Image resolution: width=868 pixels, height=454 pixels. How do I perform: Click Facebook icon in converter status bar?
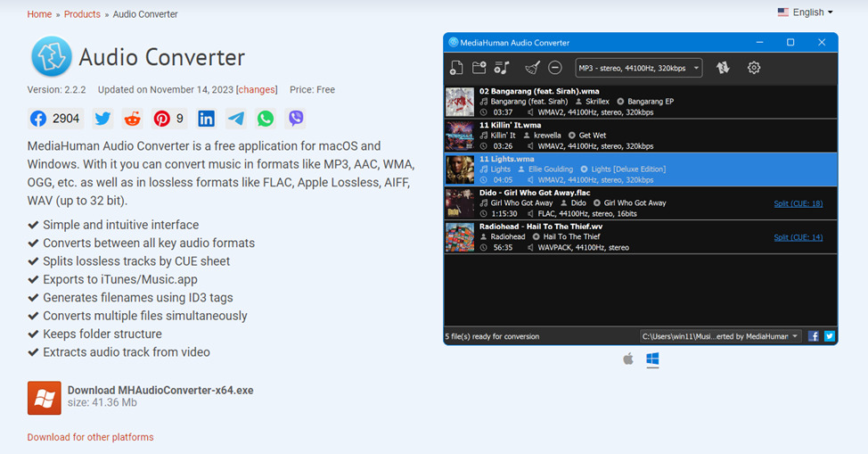[x=814, y=336]
